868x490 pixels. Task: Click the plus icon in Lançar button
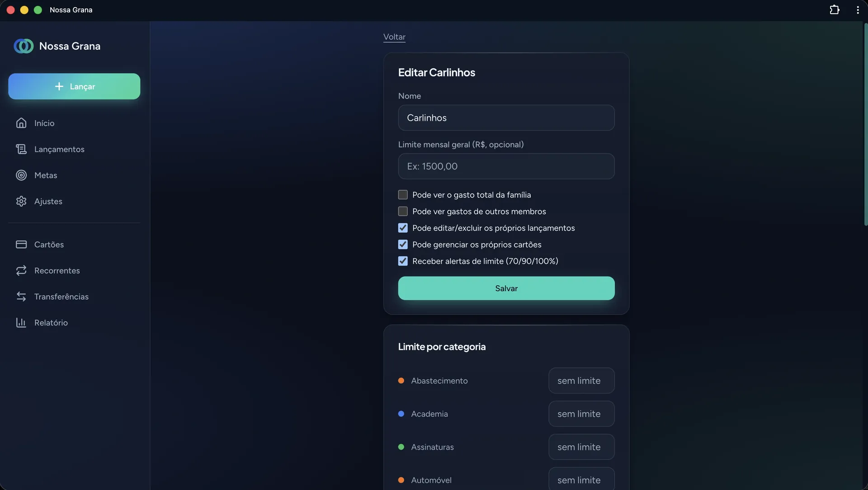59,86
